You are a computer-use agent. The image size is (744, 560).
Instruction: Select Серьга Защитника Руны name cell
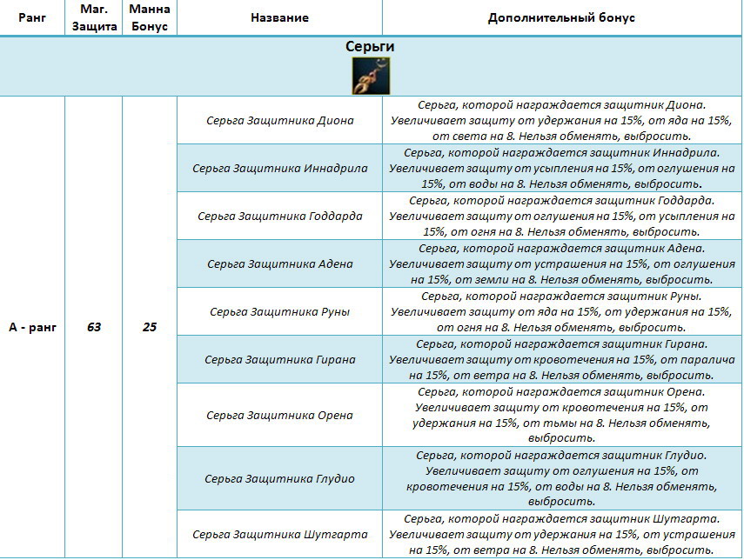[279, 312]
